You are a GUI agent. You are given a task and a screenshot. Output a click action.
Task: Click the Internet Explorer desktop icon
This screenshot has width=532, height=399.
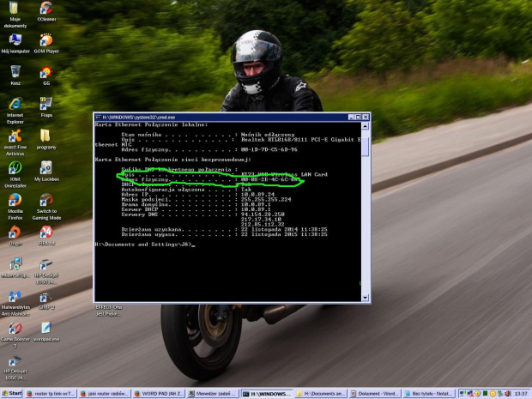click(15, 104)
